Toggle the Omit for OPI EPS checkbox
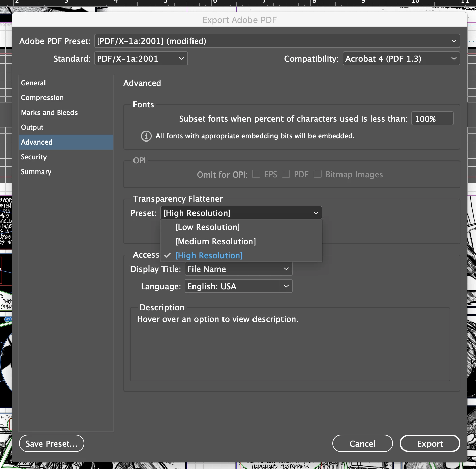The image size is (476, 469). click(256, 174)
